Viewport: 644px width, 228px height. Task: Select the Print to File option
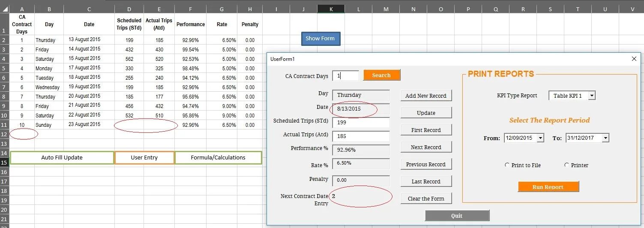(x=522, y=165)
